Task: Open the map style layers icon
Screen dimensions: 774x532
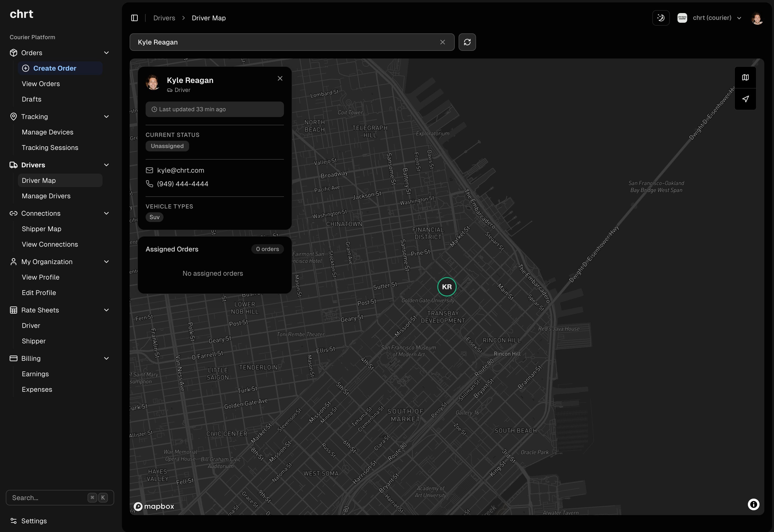Action: click(x=746, y=77)
